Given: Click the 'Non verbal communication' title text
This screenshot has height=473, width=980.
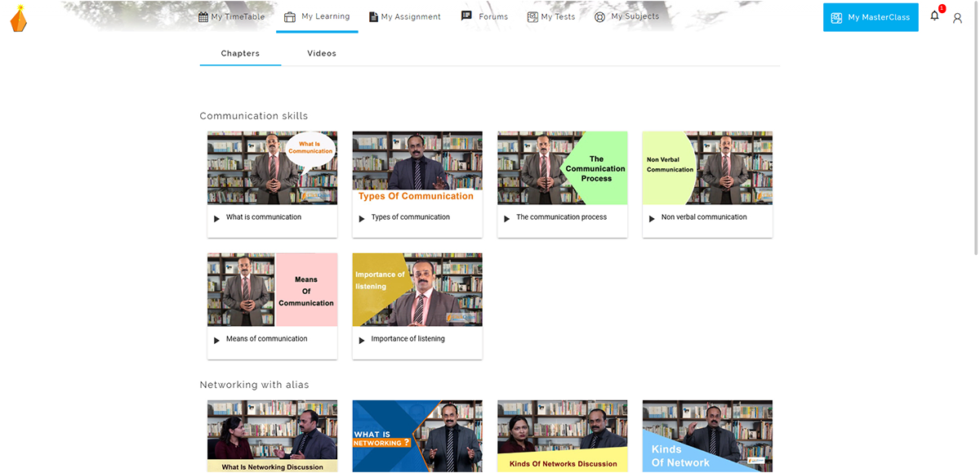Looking at the screenshot, I should click(x=704, y=217).
